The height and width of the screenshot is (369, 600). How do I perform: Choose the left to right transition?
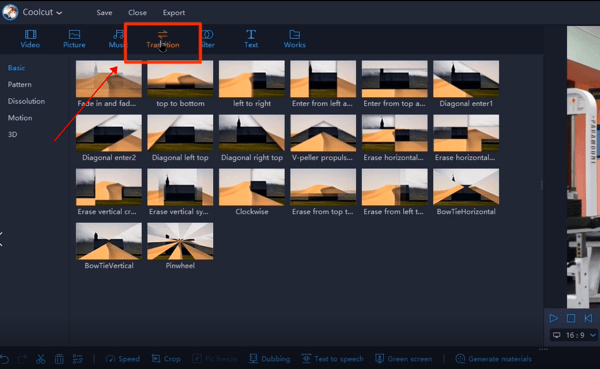[x=252, y=84]
